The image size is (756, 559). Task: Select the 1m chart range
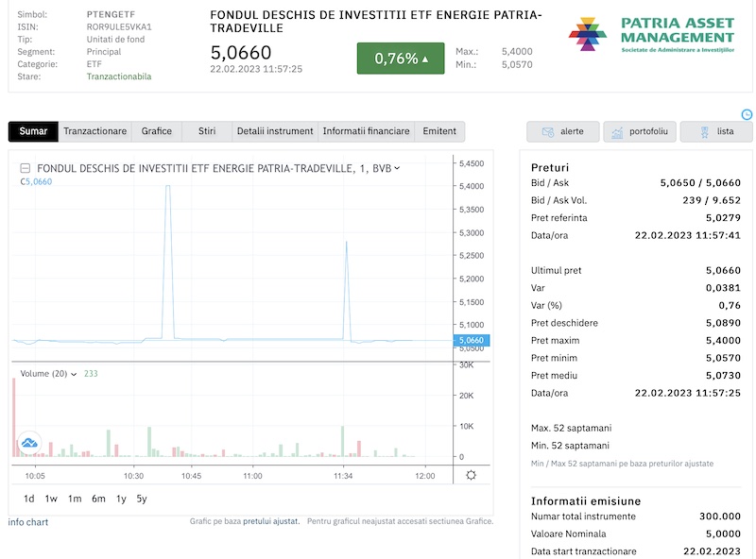[75, 499]
